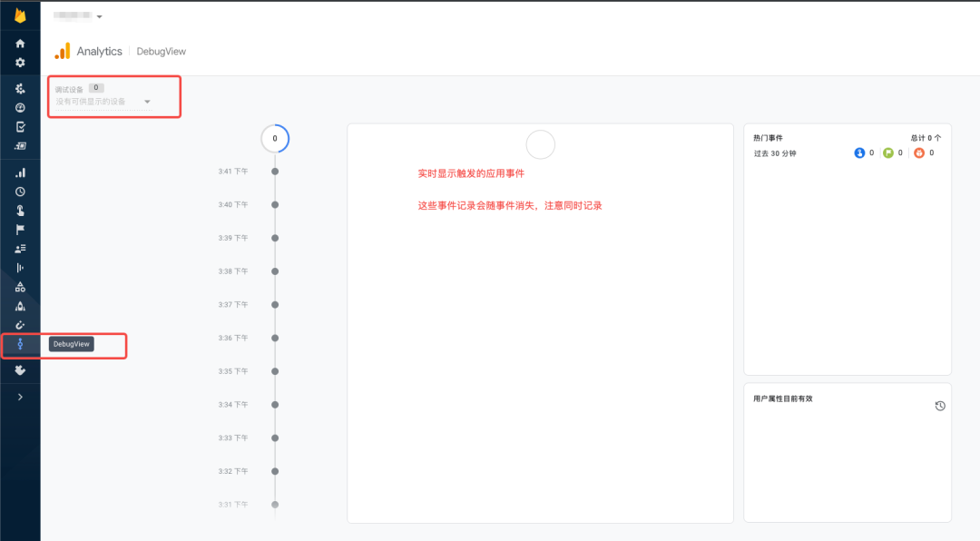Expand the sidebar with chevron arrow
Image resolution: width=980 pixels, height=541 pixels.
pos(20,398)
